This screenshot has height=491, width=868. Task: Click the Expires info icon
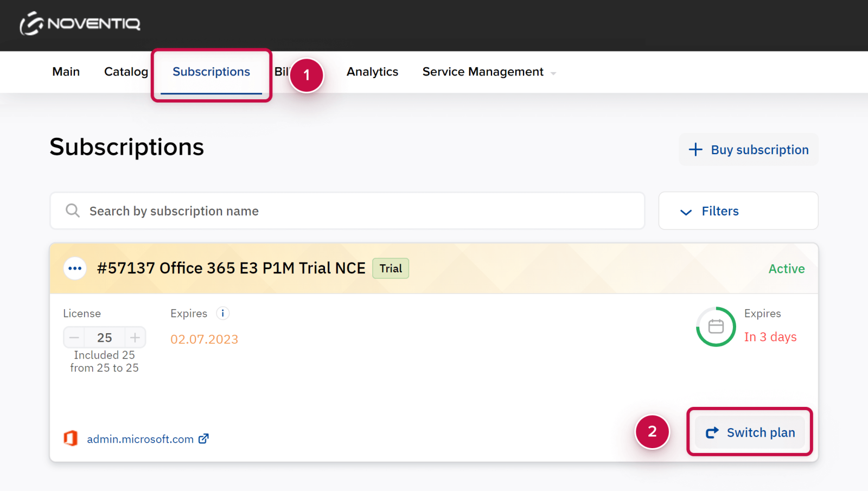tap(222, 313)
